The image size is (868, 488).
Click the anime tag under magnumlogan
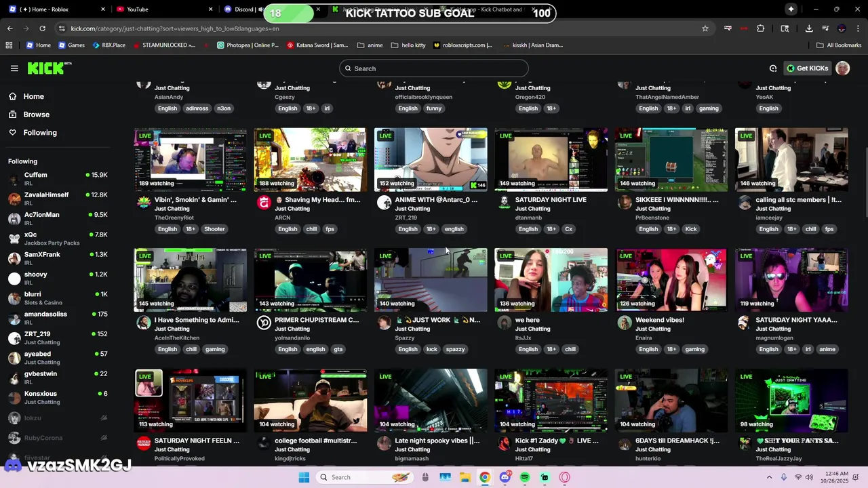point(827,350)
